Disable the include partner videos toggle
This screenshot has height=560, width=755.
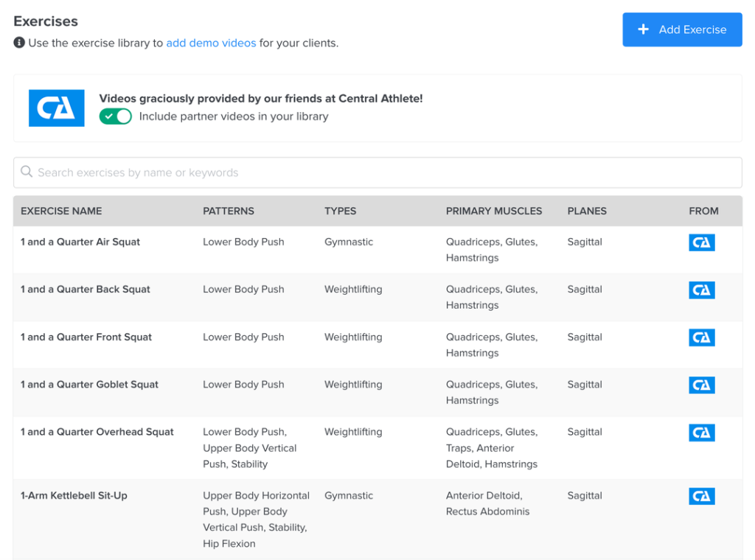[x=115, y=116]
